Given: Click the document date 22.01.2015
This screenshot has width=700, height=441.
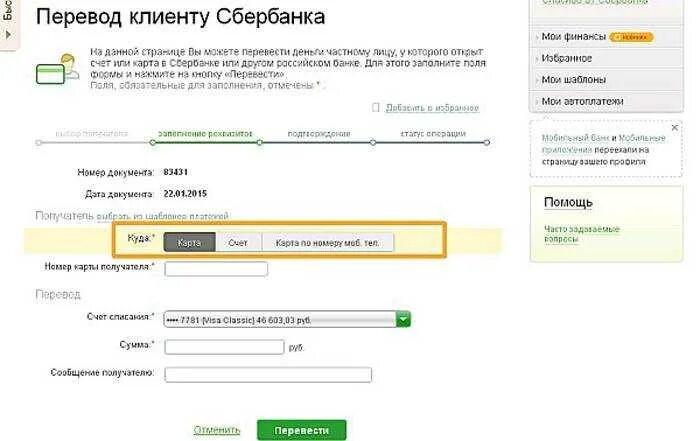Looking at the screenshot, I should (x=185, y=194).
